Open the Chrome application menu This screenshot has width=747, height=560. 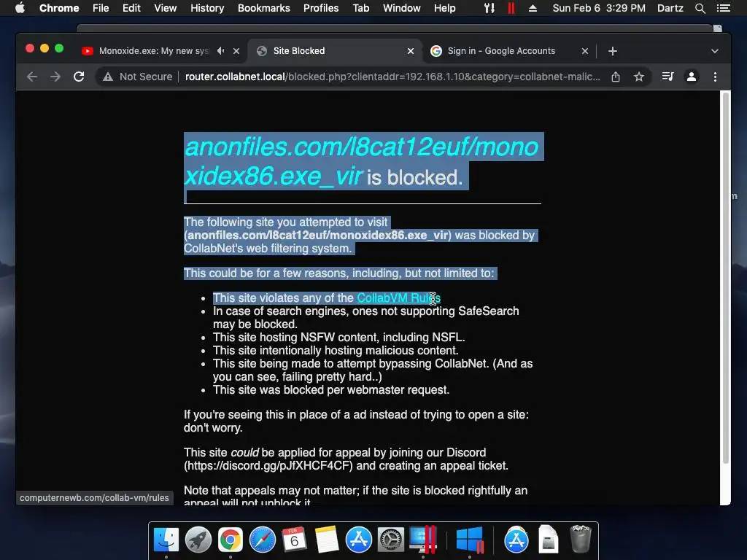59,8
